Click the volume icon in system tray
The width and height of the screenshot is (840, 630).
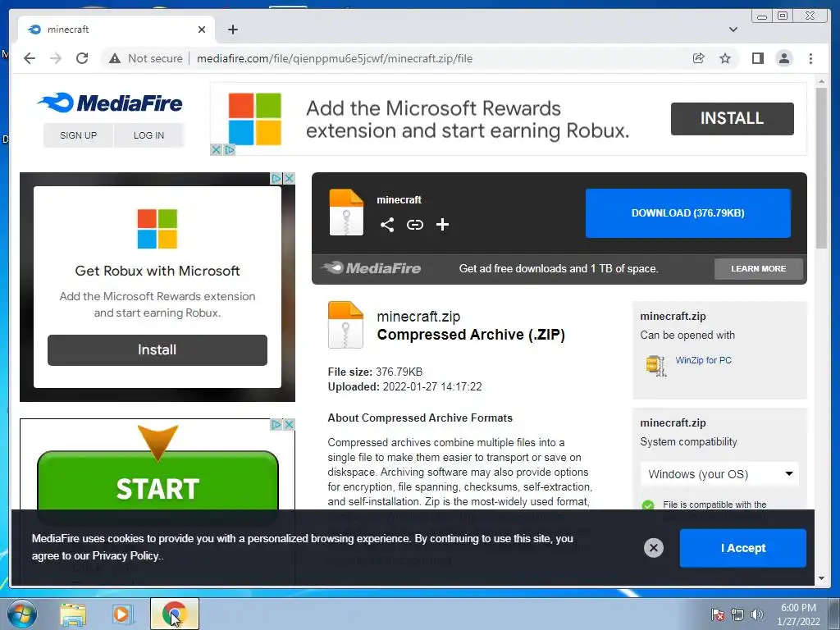(756, 614)
